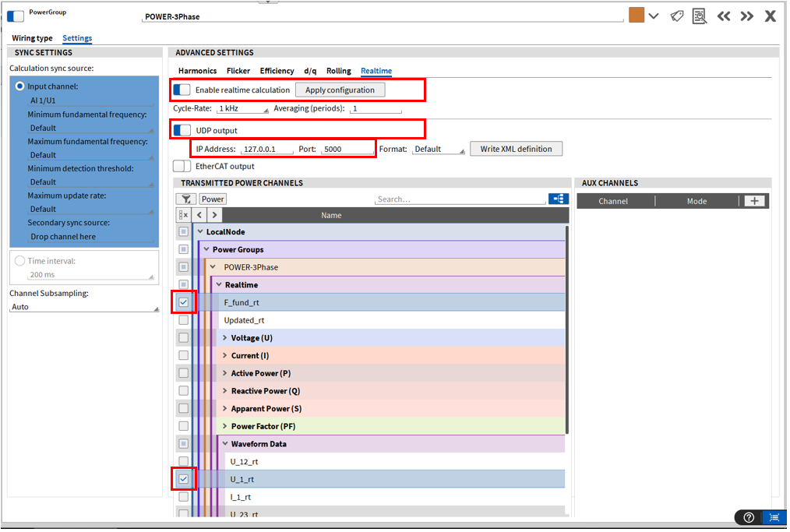Image resolution: width=790 pixels, height=532 pixels.
Task: Toggle the blue tree view icon
Action: (x=559, y=199)
